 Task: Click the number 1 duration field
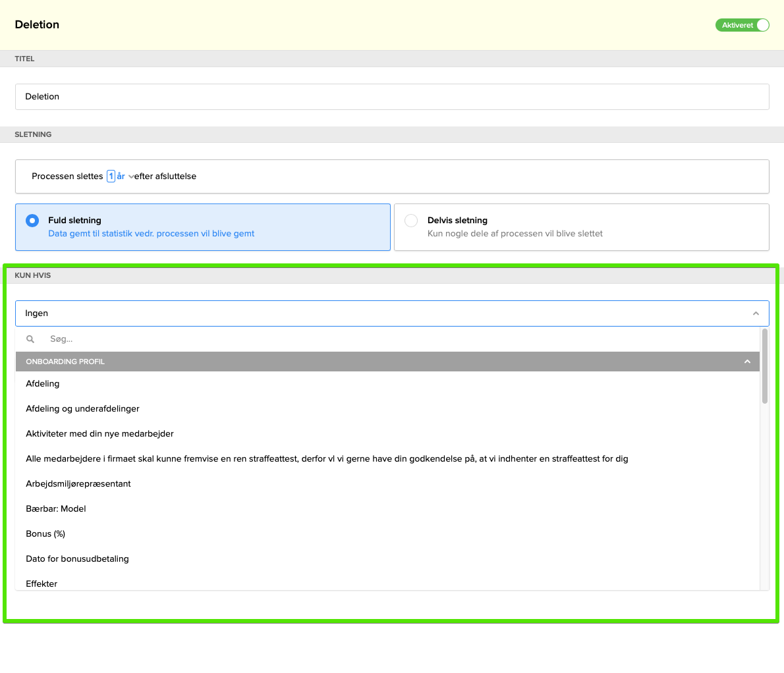(111, 176)
